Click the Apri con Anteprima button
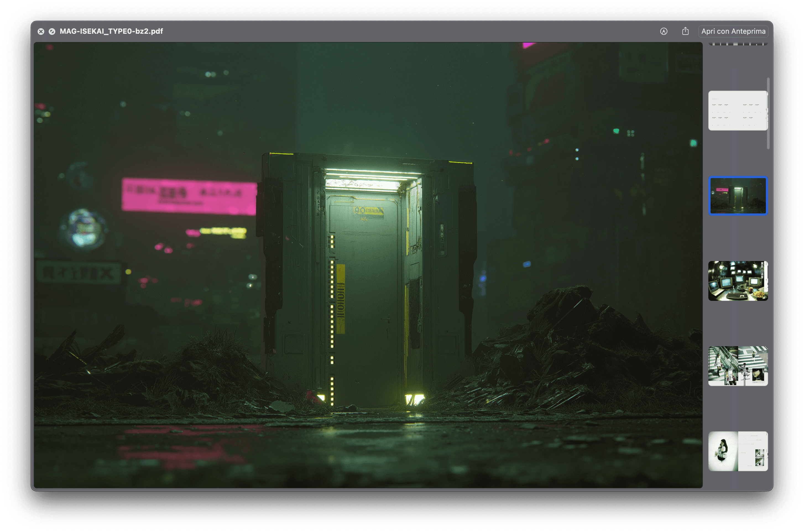 (x=733, y=31)
